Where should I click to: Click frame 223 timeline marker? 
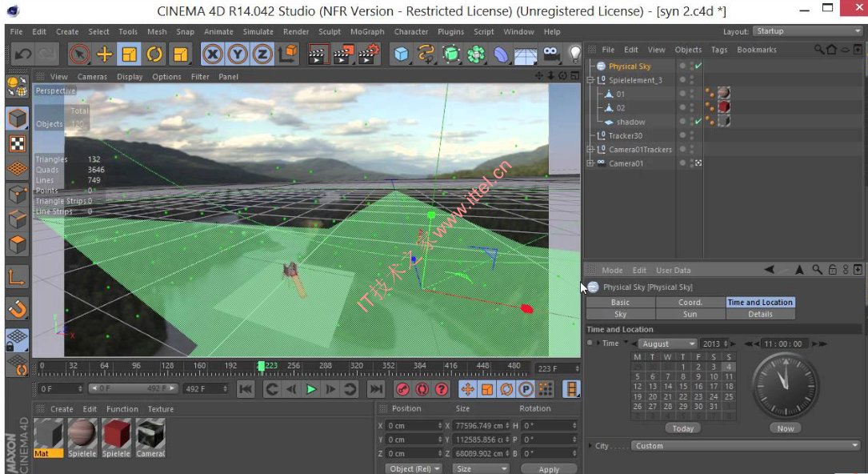(262, 366)
